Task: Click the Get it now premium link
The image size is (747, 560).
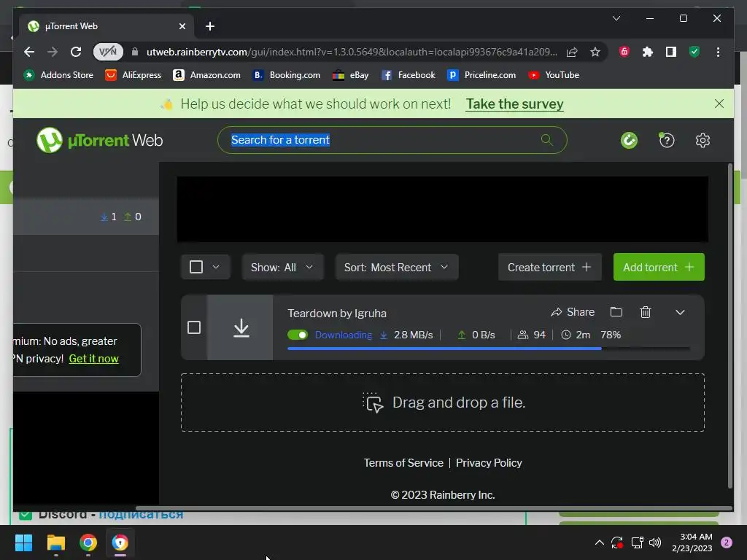Action: click(94, 359)
